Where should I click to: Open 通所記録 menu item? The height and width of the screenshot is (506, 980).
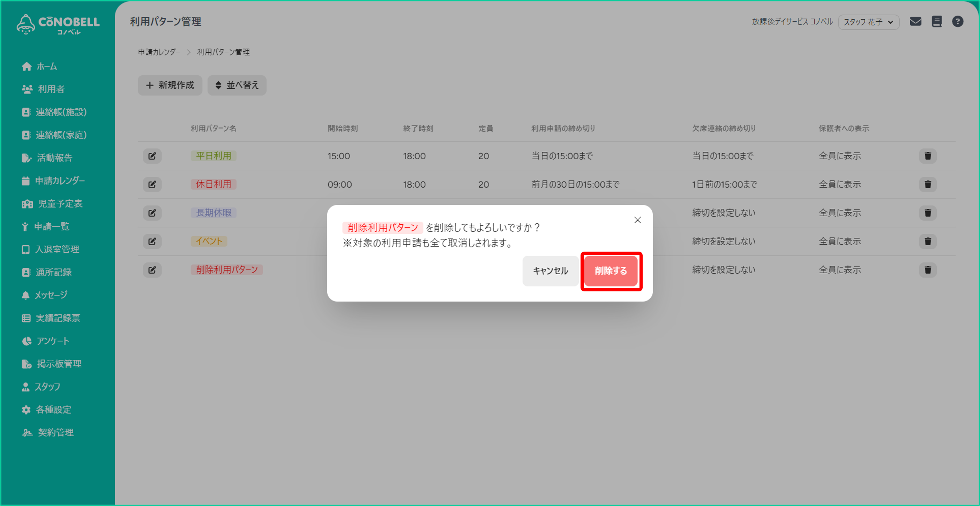[x=46, y=272]
